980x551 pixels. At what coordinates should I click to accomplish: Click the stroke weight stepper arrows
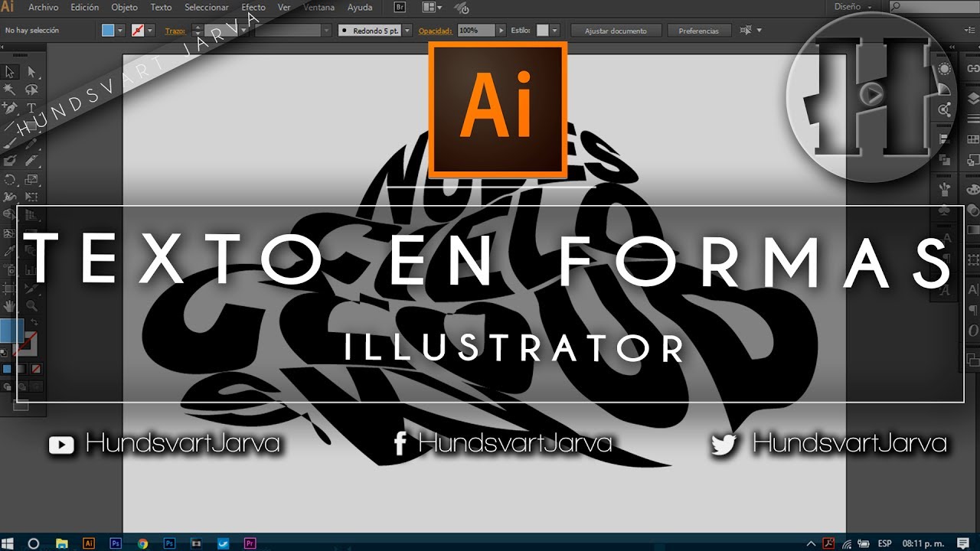coord(197,31)
